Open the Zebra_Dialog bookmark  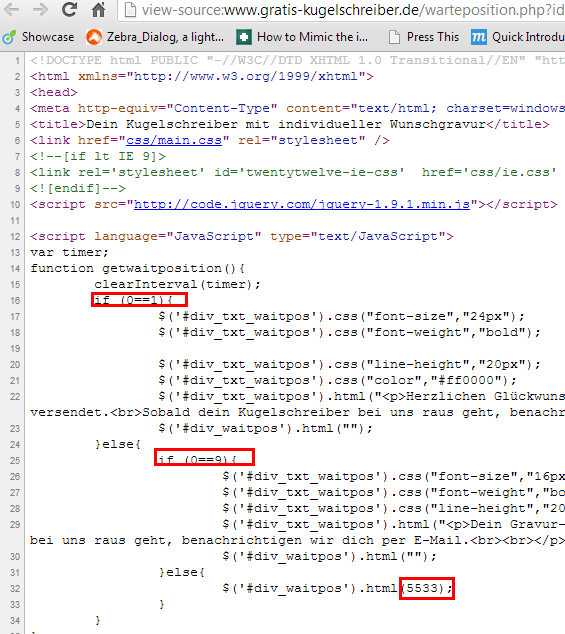pyautogui.click(x=155, y=37)
